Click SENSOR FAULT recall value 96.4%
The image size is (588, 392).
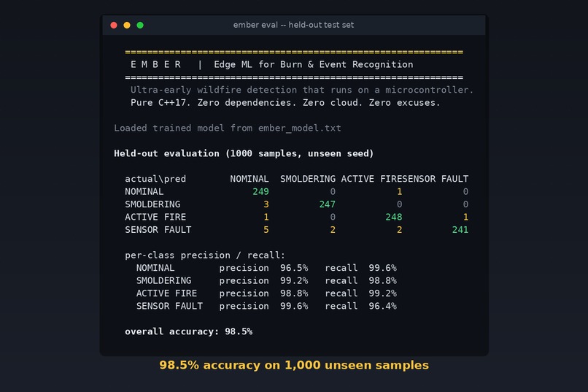tap(382, 307)
